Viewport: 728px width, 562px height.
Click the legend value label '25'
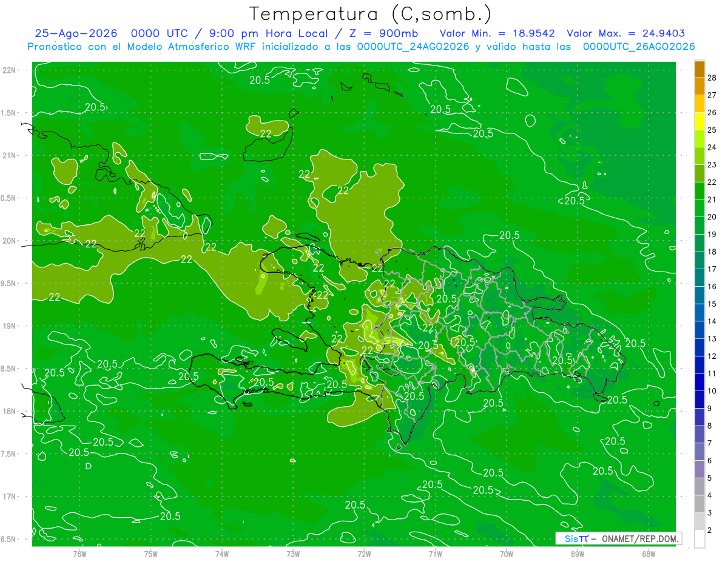click(712, 130)
